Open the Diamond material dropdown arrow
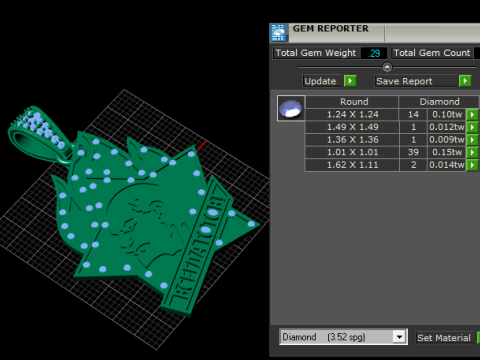 399,337
